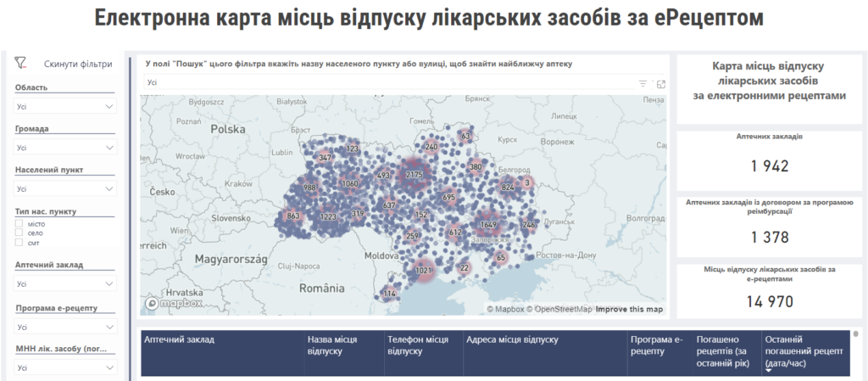868x381 pixels.
Task: Sort by Аптечний заклад column header
Action: pyautogui.click(x=180, y=339)
